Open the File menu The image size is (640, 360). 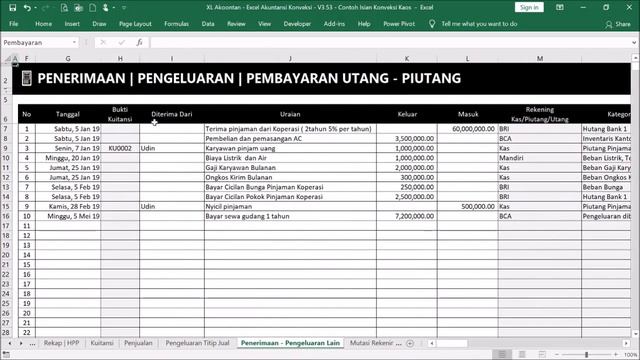[x=13, y=24]
